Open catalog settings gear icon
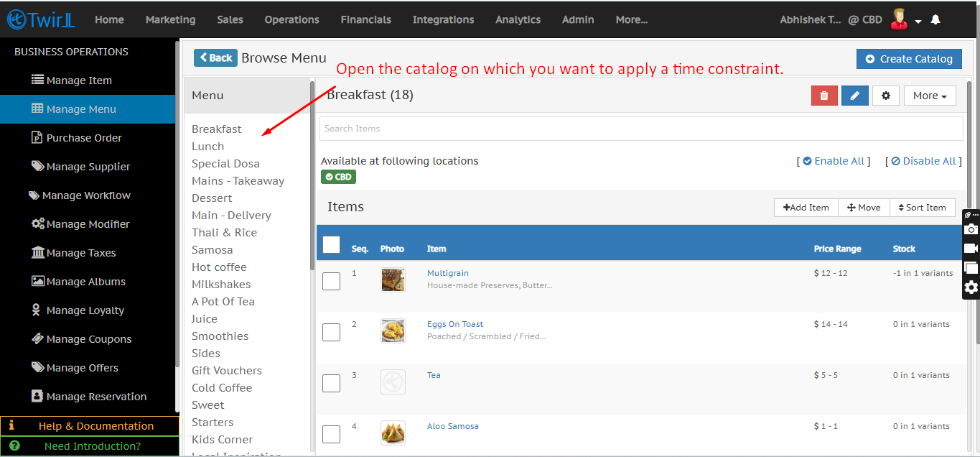 point(886,96)
